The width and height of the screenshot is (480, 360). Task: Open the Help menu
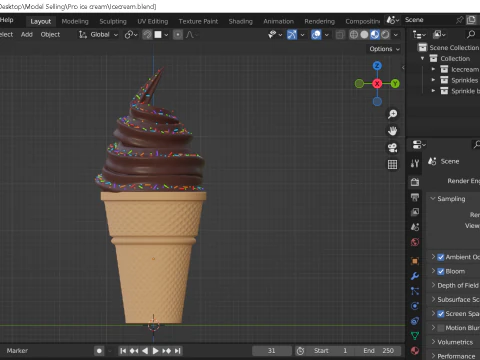click(x=7, y=20)
